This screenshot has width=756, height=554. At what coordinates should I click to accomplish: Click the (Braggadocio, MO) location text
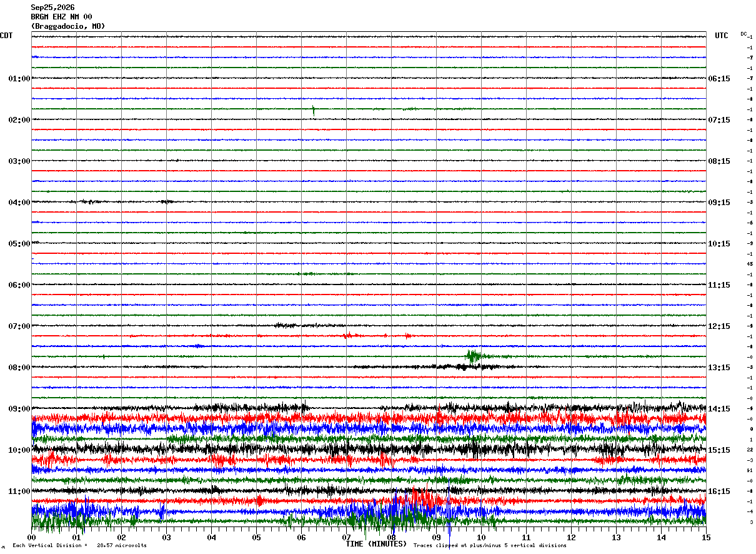68,26
